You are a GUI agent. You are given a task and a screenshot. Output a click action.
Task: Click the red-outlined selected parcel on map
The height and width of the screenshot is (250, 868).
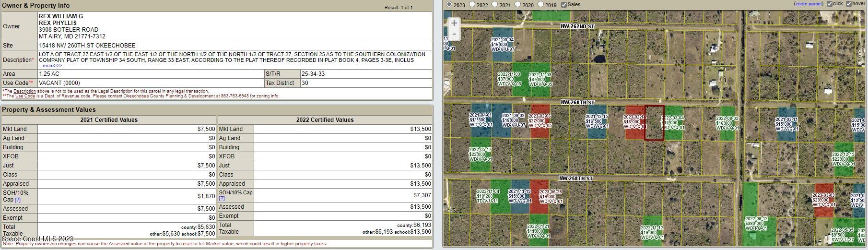pyautogui.click(x=654, y=123)
